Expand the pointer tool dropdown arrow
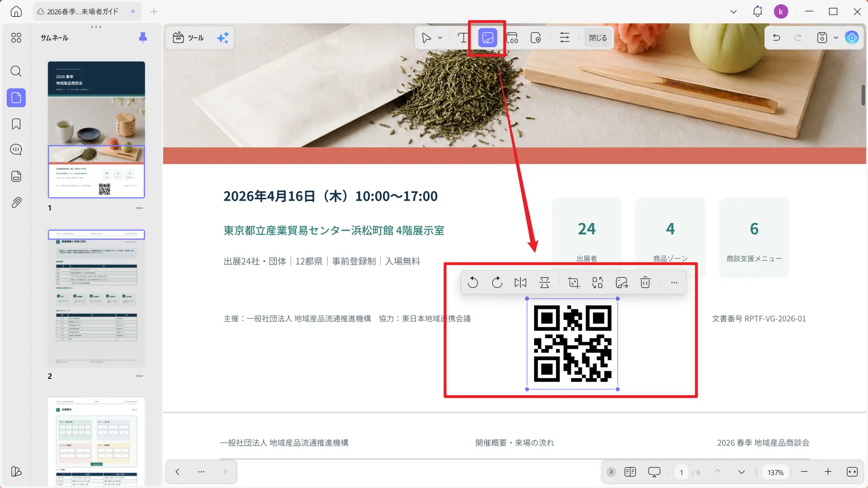Screen dimensions: 868x488 point(440,38)
